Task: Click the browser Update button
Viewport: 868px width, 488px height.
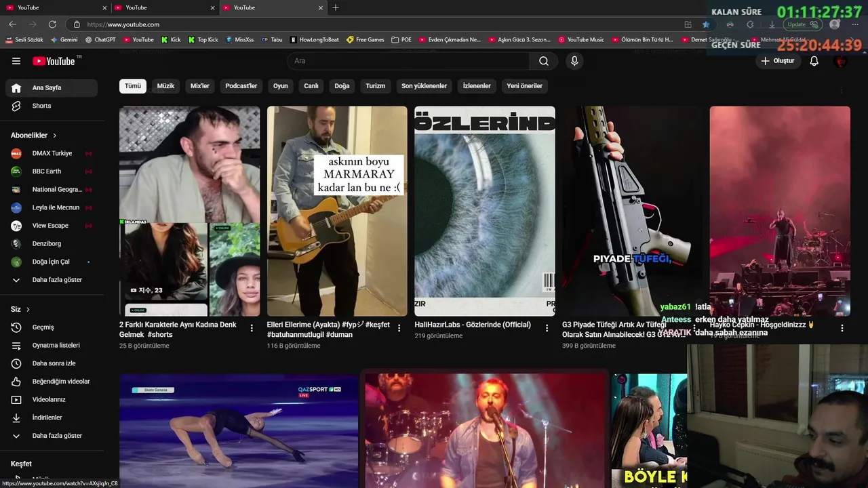Action: coord(803,24)
